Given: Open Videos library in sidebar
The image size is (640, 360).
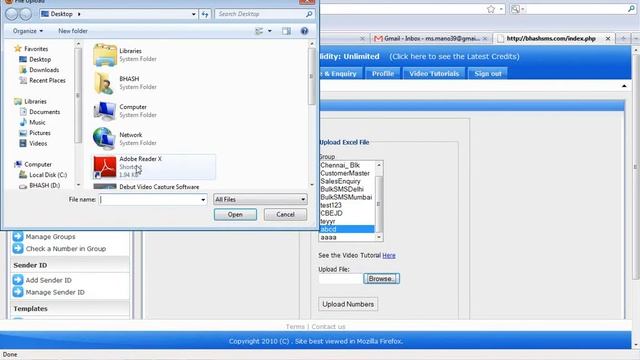Looking at the screenshot, I should [33, 144].
